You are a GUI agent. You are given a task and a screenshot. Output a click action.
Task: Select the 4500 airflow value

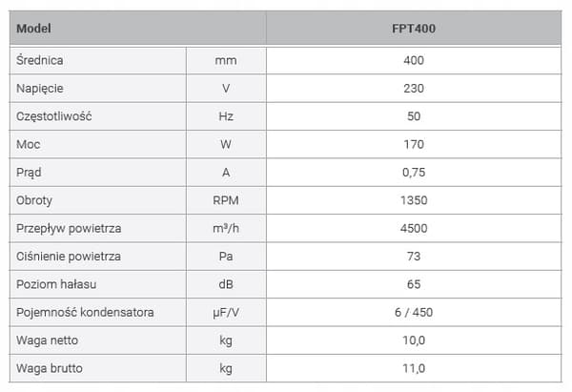coord(414,229)
